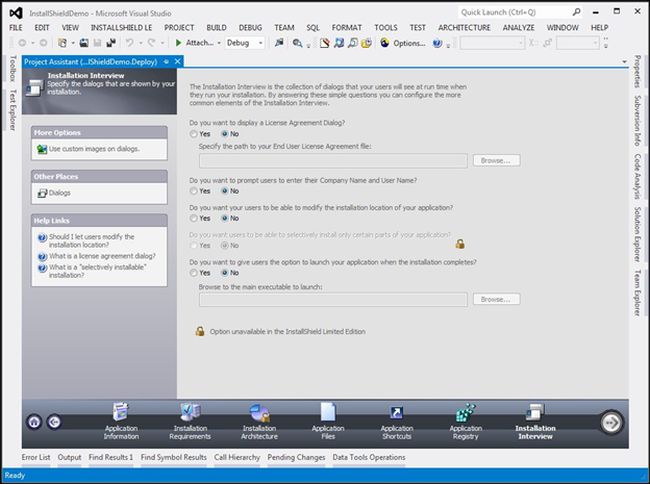
Task: Click the next arrow in Project Assistant
Action: click(611, 422)
